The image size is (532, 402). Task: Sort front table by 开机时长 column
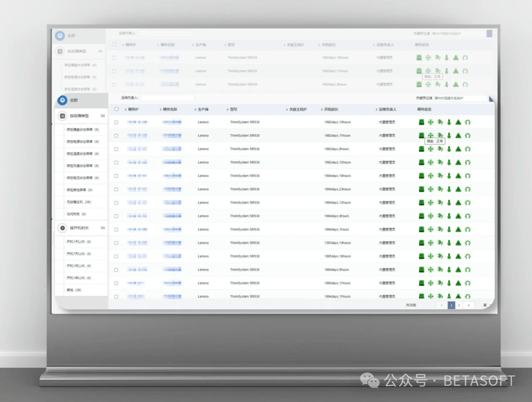click(x=331, y=110)
